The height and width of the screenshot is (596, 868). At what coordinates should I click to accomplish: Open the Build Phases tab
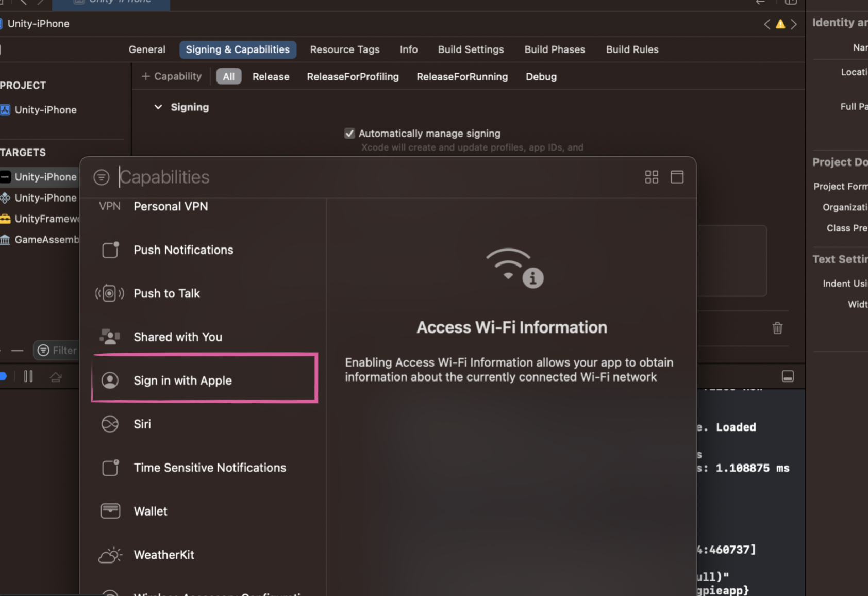(x=555, y=49)
